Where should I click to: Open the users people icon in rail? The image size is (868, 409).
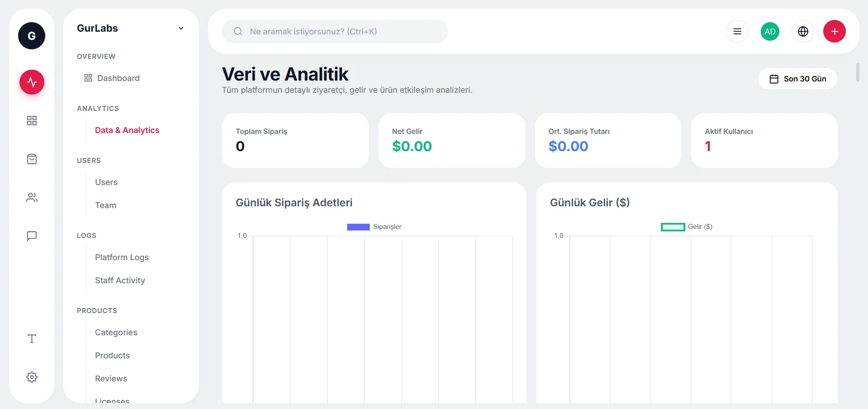pos(32,197)
